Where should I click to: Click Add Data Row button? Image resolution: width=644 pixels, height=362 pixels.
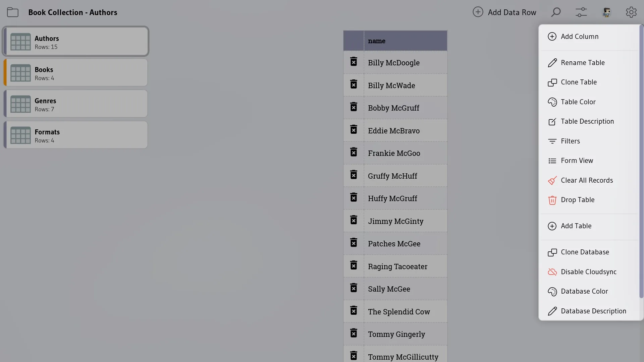504,12
